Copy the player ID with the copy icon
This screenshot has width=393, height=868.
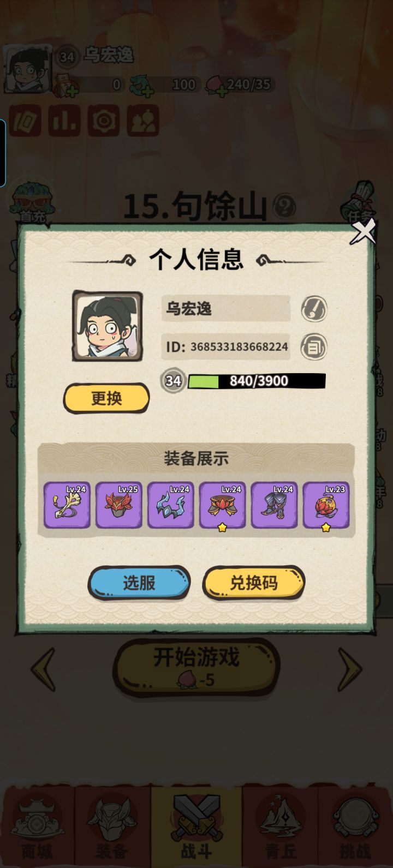pyautogui.click(x=314, y=346)
